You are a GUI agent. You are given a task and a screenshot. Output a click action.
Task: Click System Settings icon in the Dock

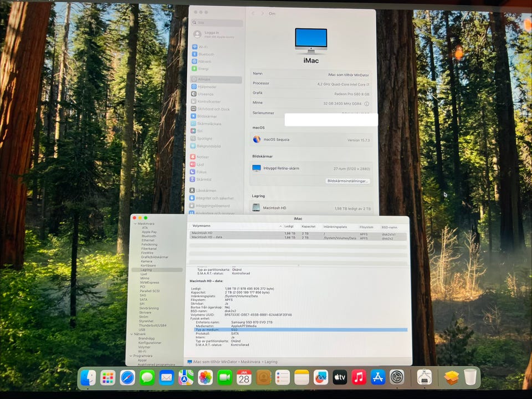tap(397, 377)
